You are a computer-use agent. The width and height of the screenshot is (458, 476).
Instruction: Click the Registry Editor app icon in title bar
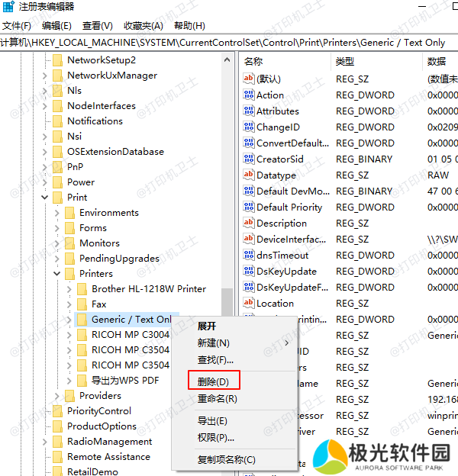click(8, 7)
